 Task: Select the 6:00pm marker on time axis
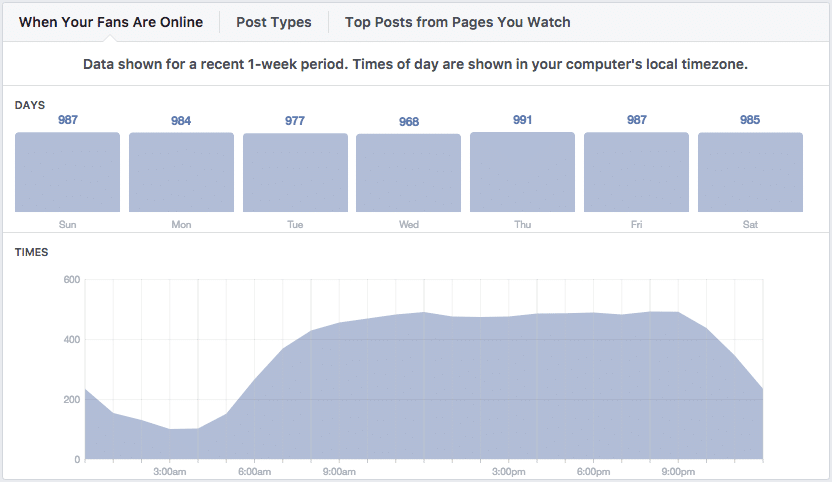point(594,470)
